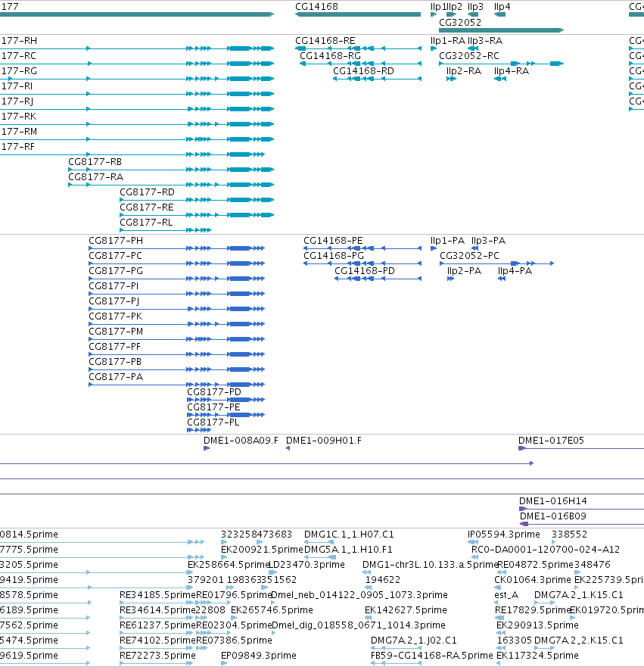Viewport: 644px width, 667px height.
Task: Click the Ilp4-RA transcript label
Action: click(512, 71)
